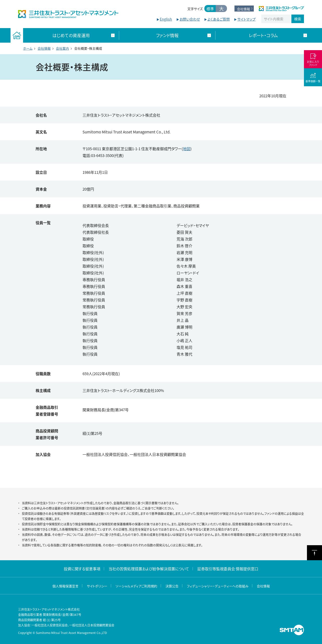
Task: Select the registration number 関東財務局長(金商)第347号
Action: pos(106,410)
